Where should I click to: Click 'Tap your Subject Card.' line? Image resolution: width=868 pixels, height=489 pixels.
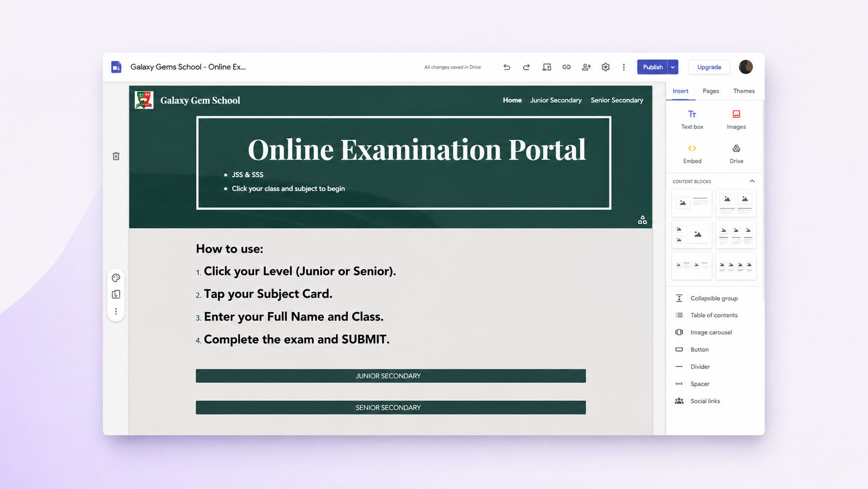[x=268, y=294]
